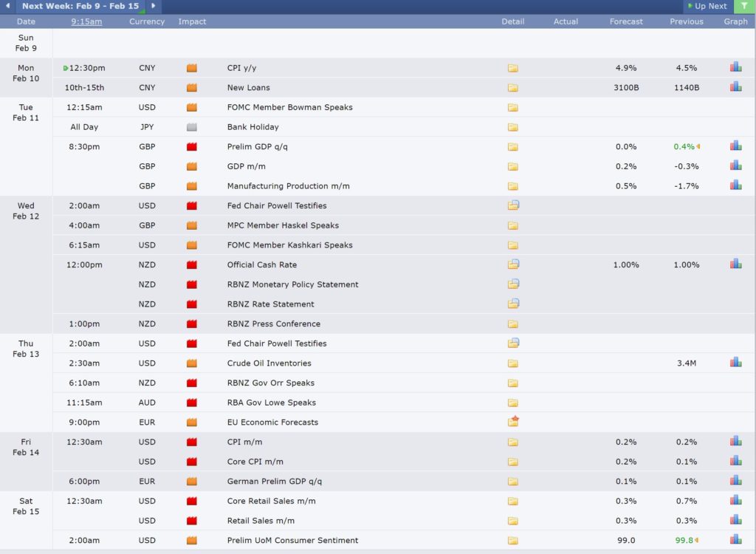Go to next week arrow

click(154, 6)
